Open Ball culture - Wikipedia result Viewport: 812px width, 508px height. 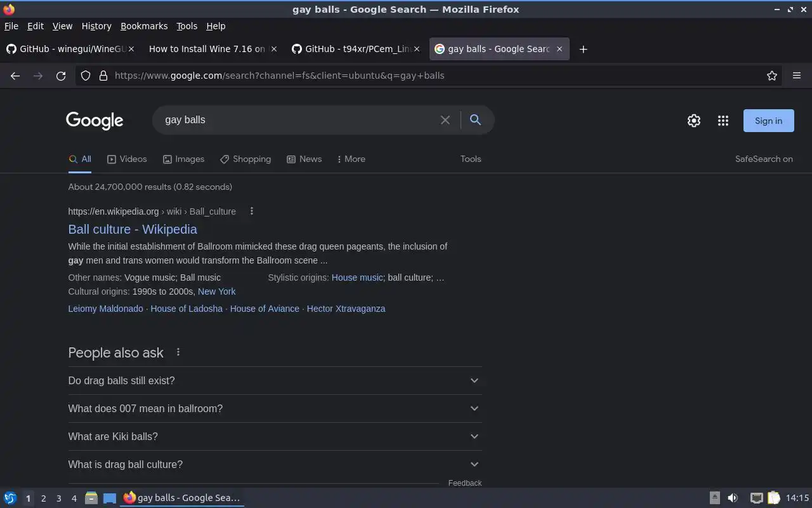[133, 229]
